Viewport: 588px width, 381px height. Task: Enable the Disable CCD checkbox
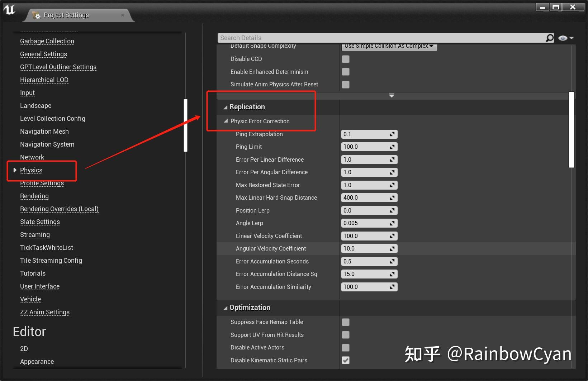[345, 59]
